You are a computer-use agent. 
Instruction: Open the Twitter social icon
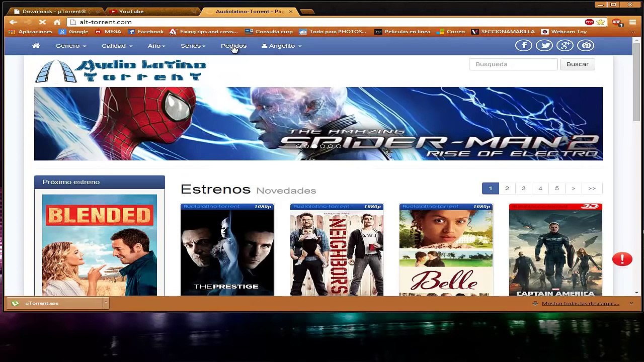pyautogui.click(x=544, y=46)
